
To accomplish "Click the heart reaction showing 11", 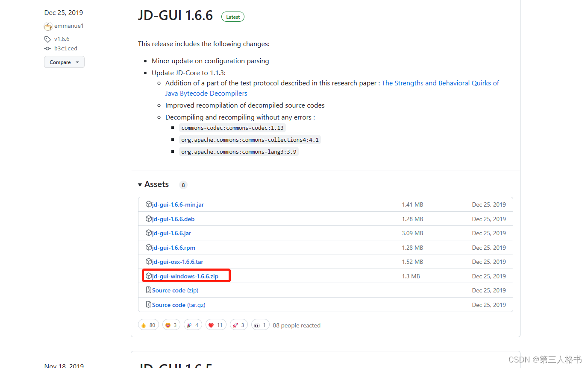I will 216,324.
